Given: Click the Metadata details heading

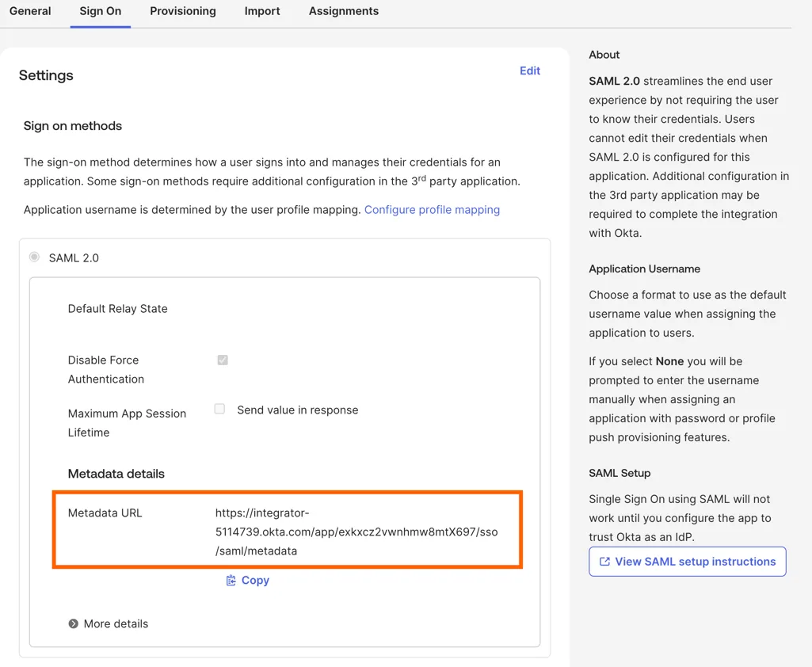Looking at the screenshot, I should click(116, 474).
